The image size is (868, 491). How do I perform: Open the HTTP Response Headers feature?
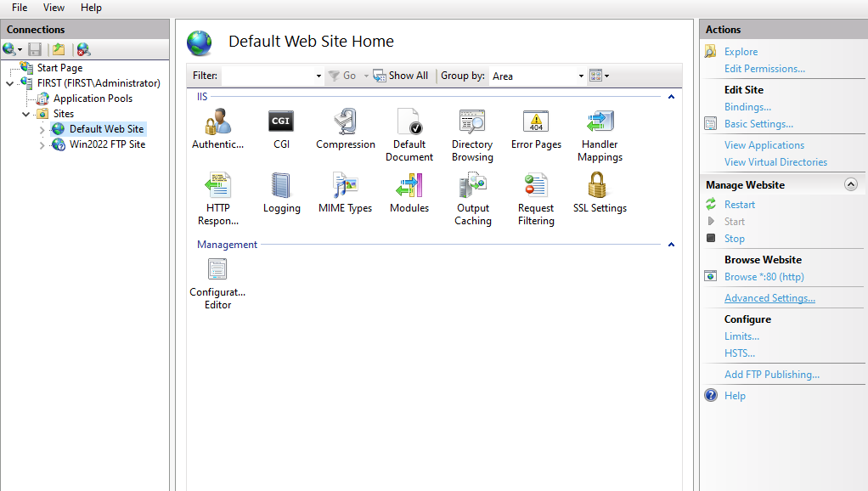[217, 199]
